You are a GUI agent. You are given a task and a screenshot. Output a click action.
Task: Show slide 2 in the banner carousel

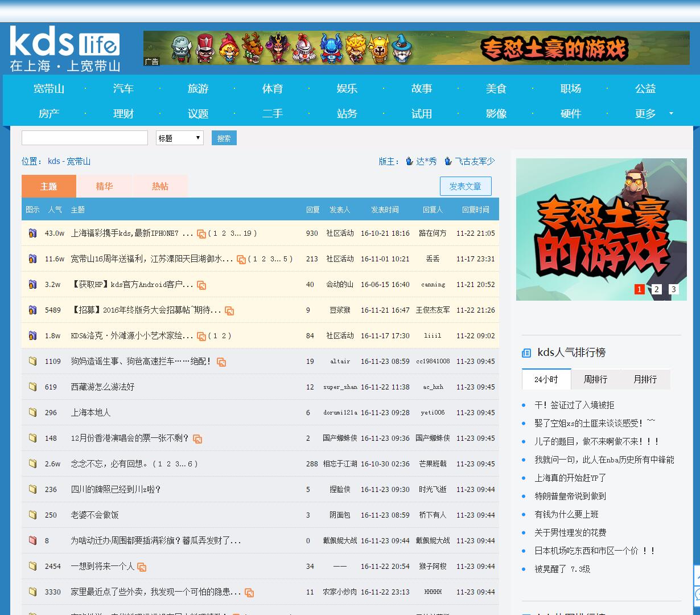[657, 289]
